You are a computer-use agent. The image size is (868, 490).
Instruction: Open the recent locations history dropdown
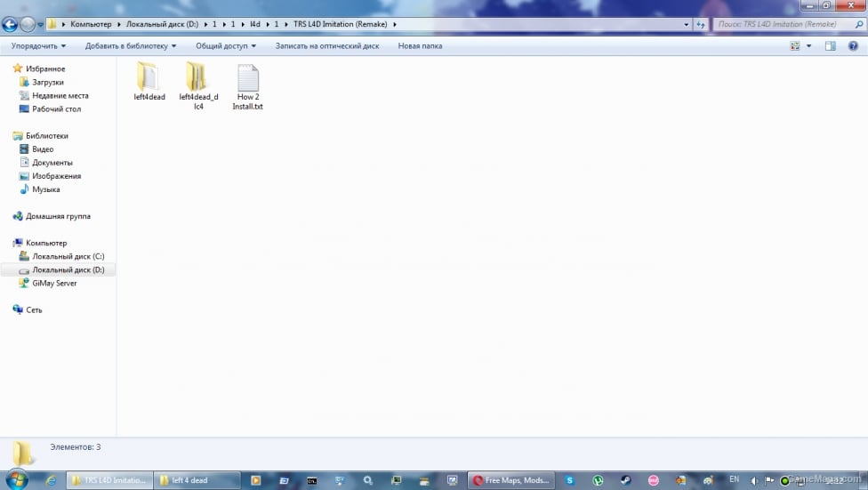pos(40,24)
